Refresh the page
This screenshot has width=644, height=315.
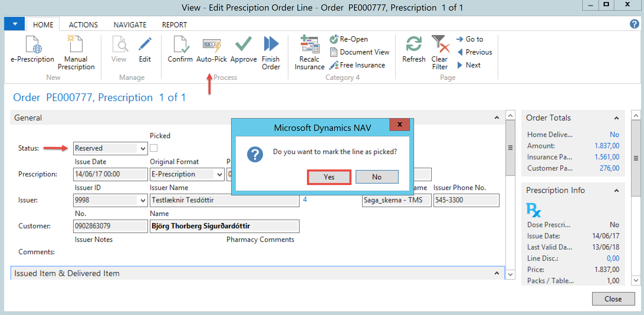[x=414, y=49]
